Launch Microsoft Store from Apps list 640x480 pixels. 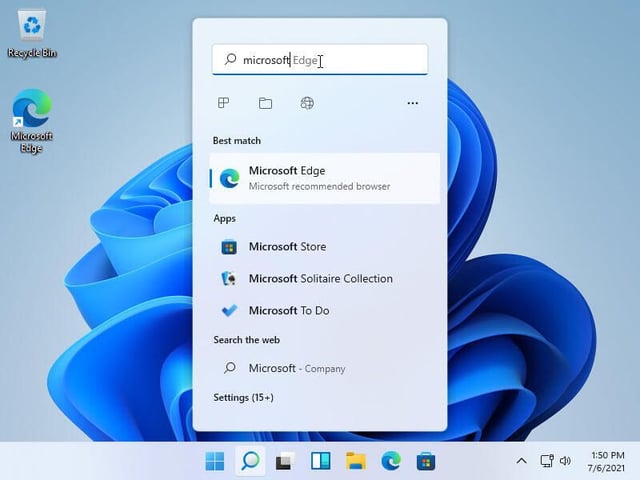324,247
